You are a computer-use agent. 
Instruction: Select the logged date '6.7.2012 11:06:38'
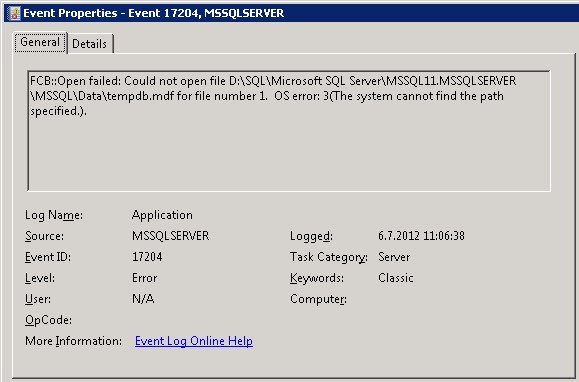421,236
